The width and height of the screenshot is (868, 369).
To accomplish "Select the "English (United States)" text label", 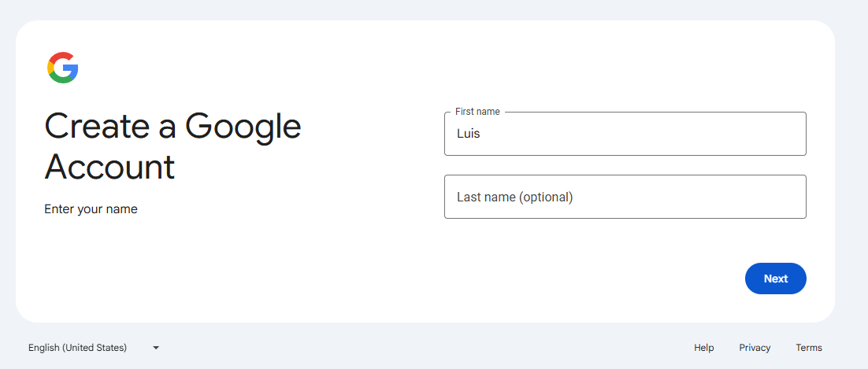I will tap(77, 348).
